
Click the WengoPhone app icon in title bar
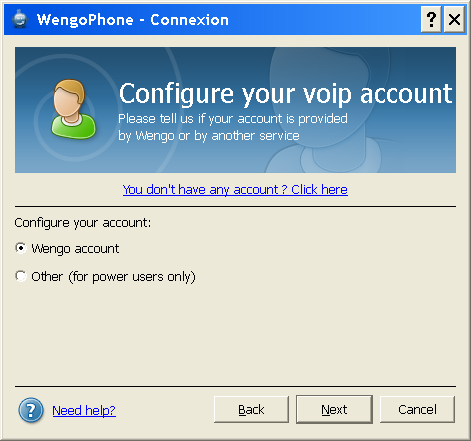pos(20,19)
